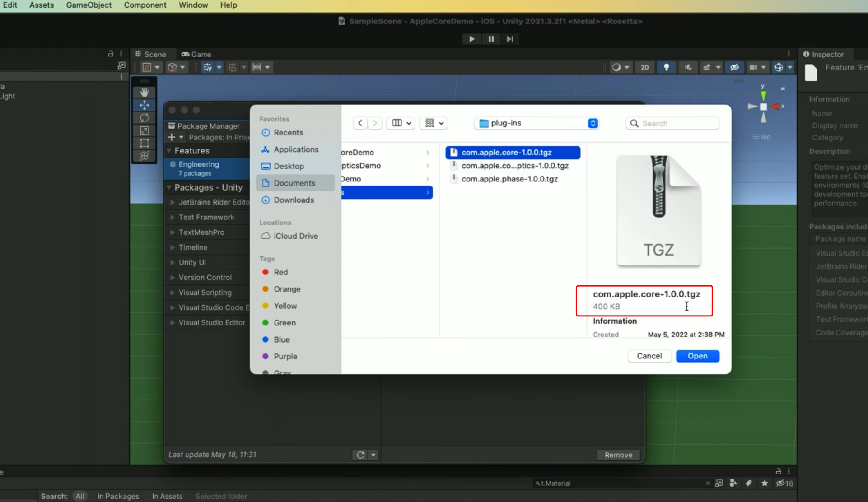Click the Pause button

(491, 39)
